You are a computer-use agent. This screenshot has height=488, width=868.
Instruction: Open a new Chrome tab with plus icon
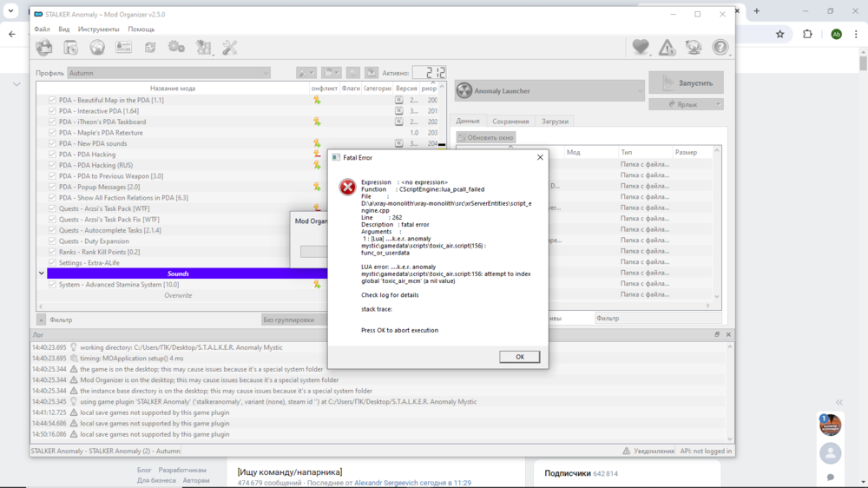pyautogui.click(x=757, y=10)
